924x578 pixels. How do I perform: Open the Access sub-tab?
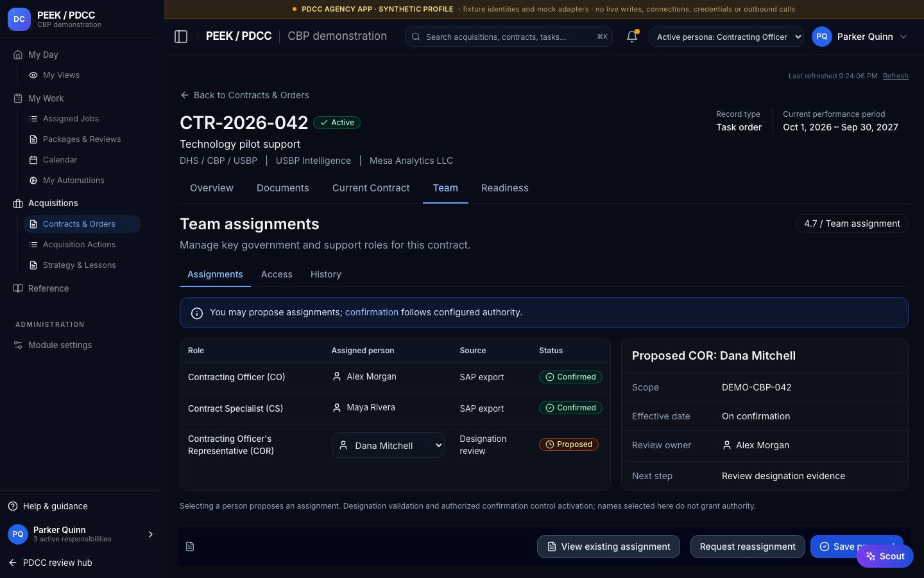point(277,274)
